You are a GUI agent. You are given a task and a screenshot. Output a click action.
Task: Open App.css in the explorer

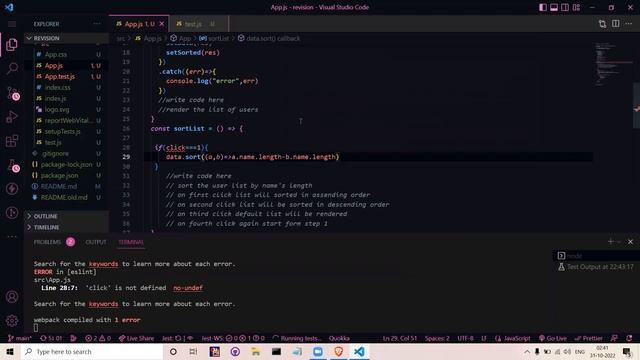(66, 54)
